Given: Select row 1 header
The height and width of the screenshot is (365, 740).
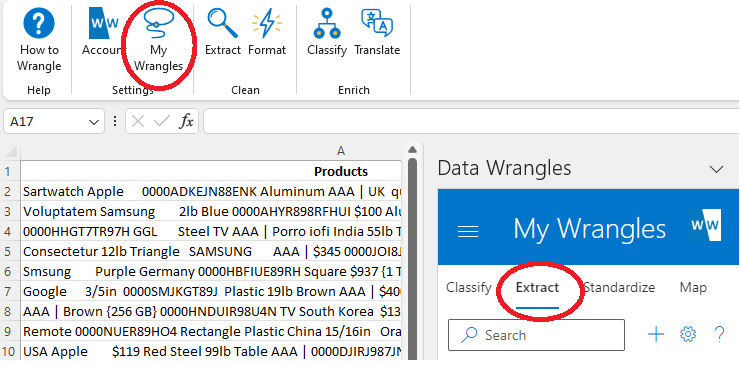Looking at the screenshot, I should tap(9, 171).
